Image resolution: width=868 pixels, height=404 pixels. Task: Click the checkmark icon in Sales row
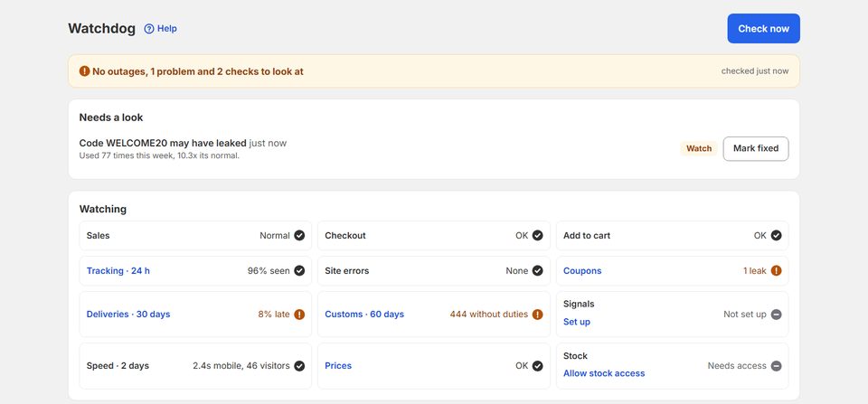click(x=299, y=236)
